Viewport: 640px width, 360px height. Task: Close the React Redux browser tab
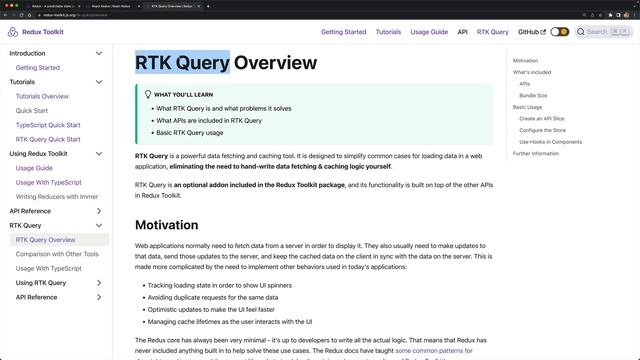(x=139, y=6)
